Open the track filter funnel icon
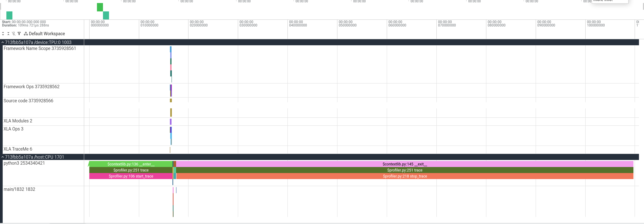The width and height of the screenshot is (644, 224). (x=19, y=34)
